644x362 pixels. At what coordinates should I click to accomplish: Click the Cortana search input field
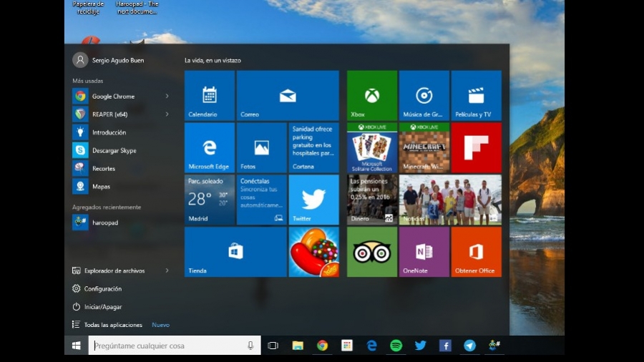168,346
